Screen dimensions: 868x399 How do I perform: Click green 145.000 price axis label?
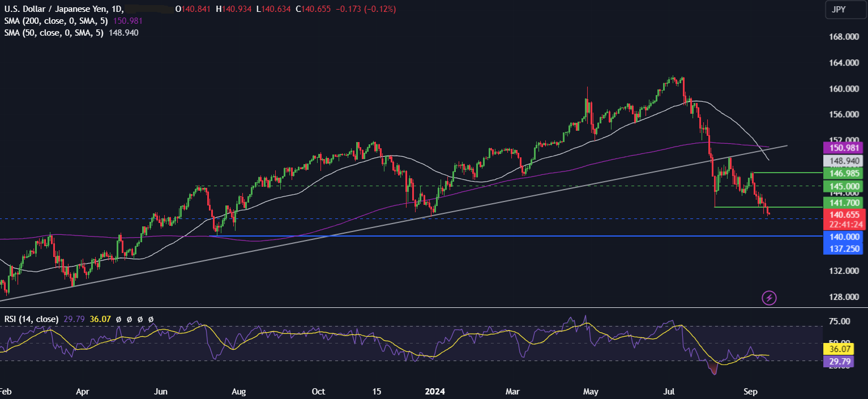(x=844, y=186)
